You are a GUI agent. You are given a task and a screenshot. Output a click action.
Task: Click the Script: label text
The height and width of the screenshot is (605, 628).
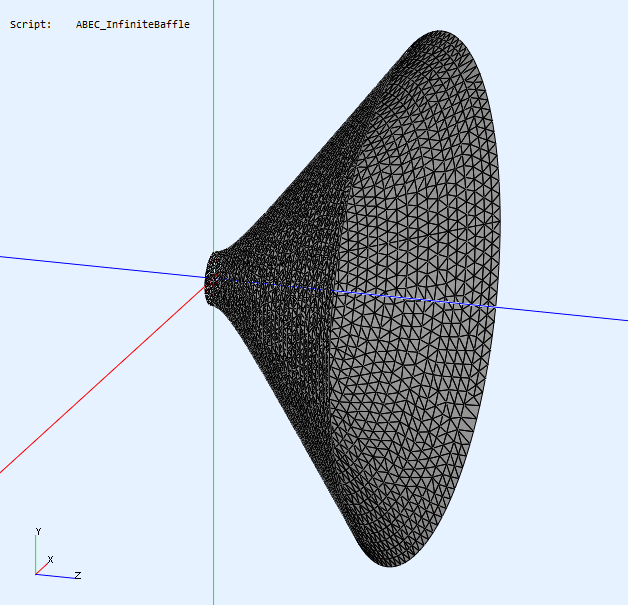tap(31, 24)
